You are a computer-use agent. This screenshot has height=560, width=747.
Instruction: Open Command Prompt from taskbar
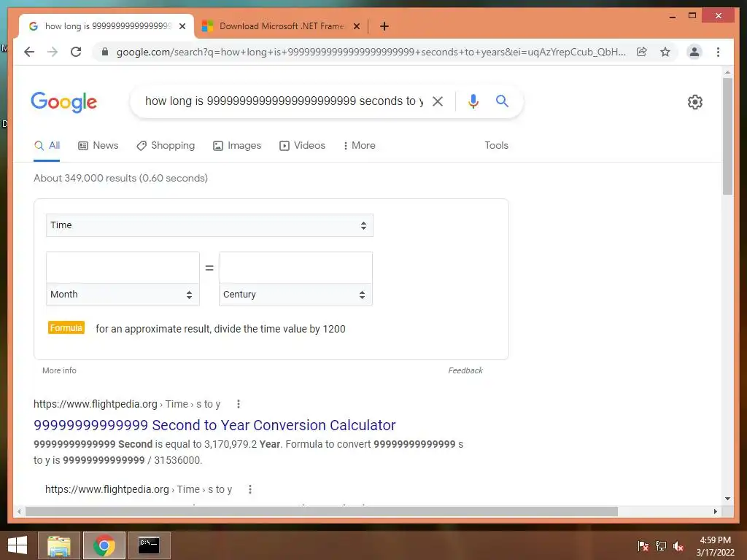(149, 545)
